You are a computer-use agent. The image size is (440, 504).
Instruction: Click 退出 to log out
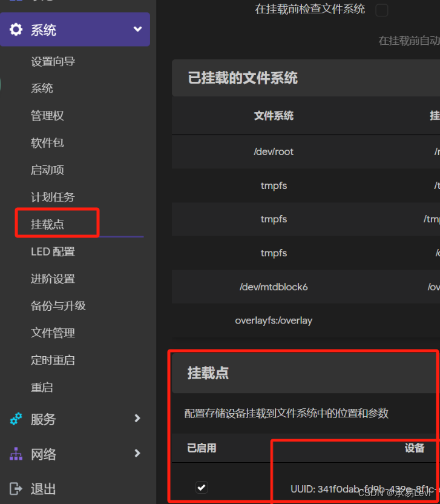(x=44, y=489)
